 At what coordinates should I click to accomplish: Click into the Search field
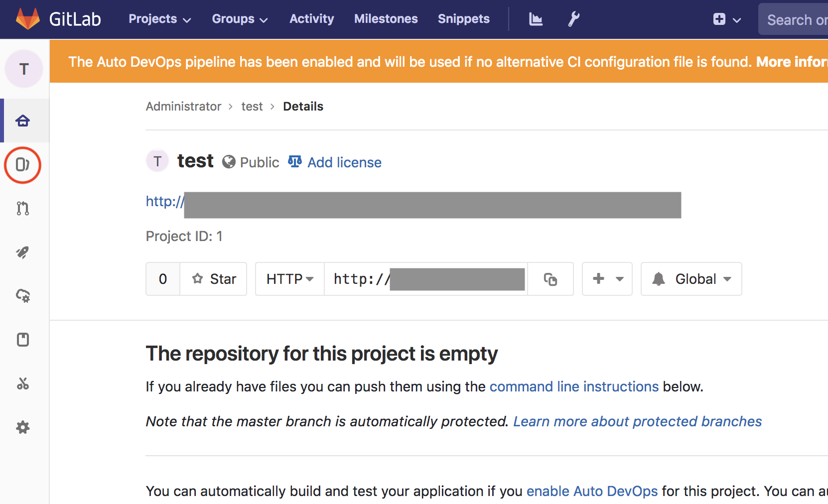[793, 19]
